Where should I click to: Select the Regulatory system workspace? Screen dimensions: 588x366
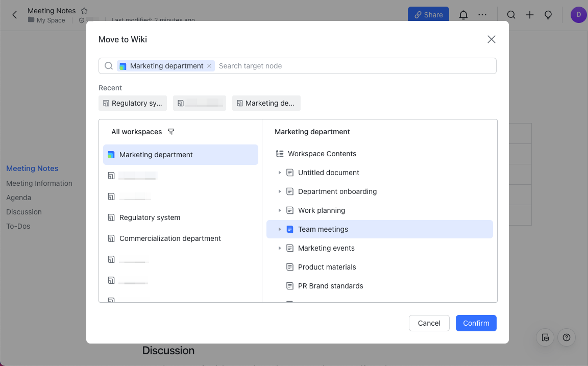pos(150,217)
